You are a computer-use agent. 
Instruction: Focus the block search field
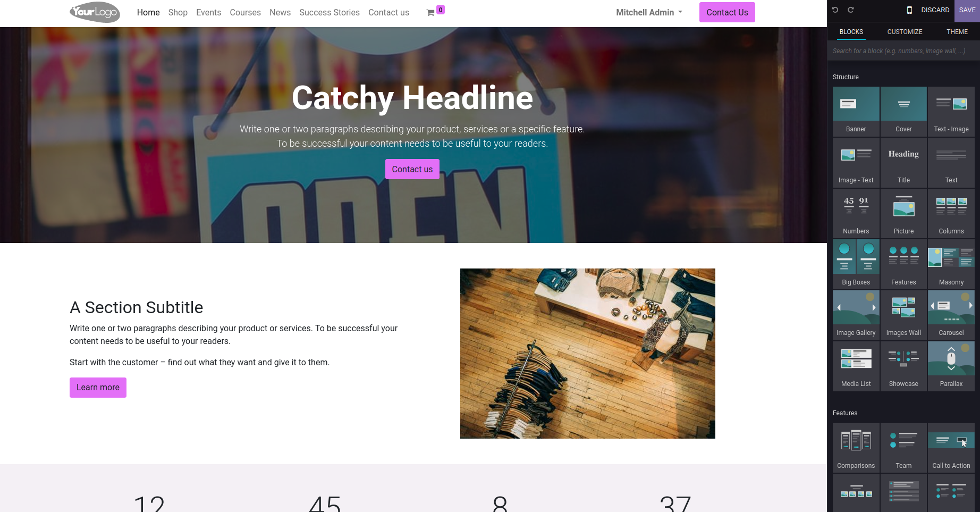[x=903, y=51]
